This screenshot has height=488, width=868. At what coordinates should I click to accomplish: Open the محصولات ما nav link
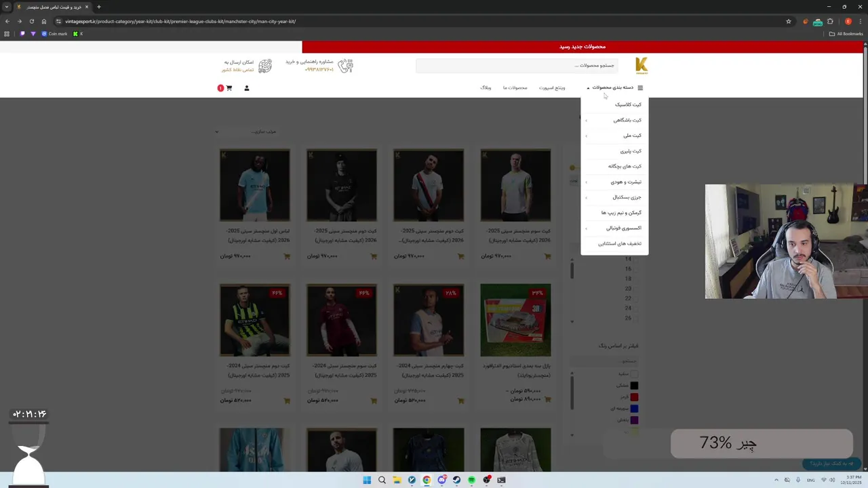[515, 87]
